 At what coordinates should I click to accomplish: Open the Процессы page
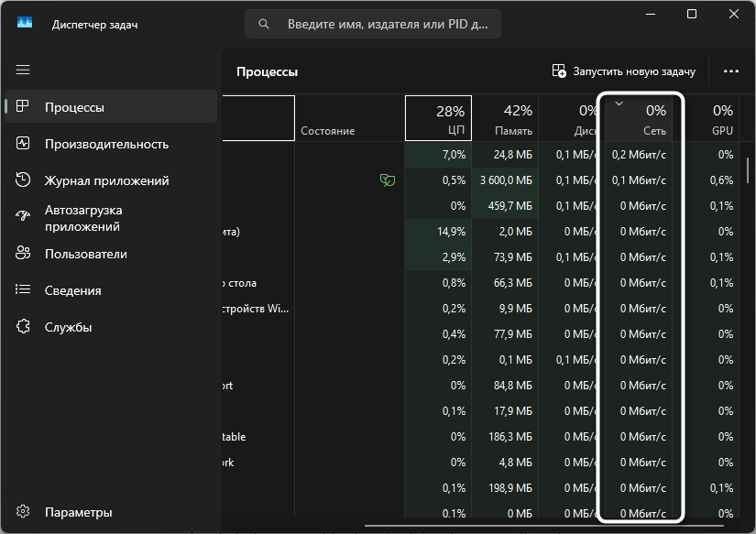click(111, 106)
